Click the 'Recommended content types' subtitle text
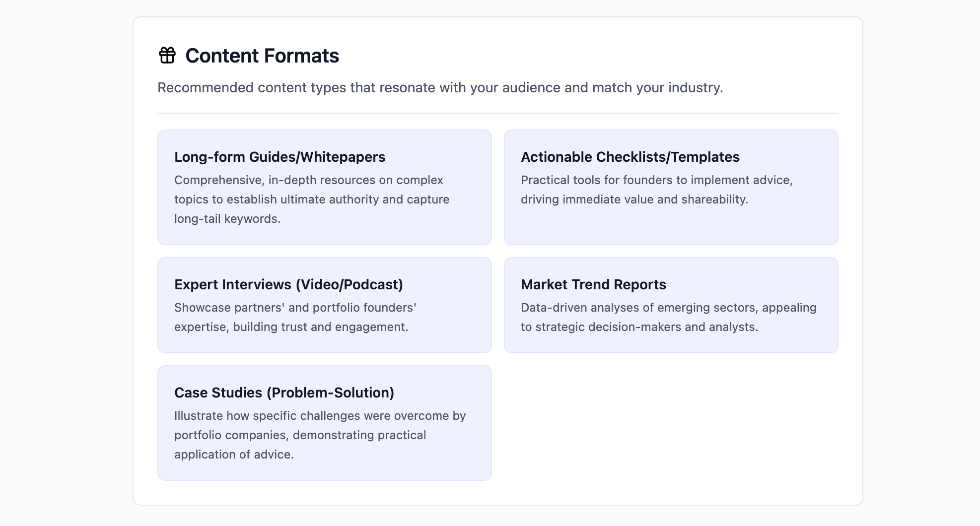Screen dimensions: 980x526 tap(440, 87)
